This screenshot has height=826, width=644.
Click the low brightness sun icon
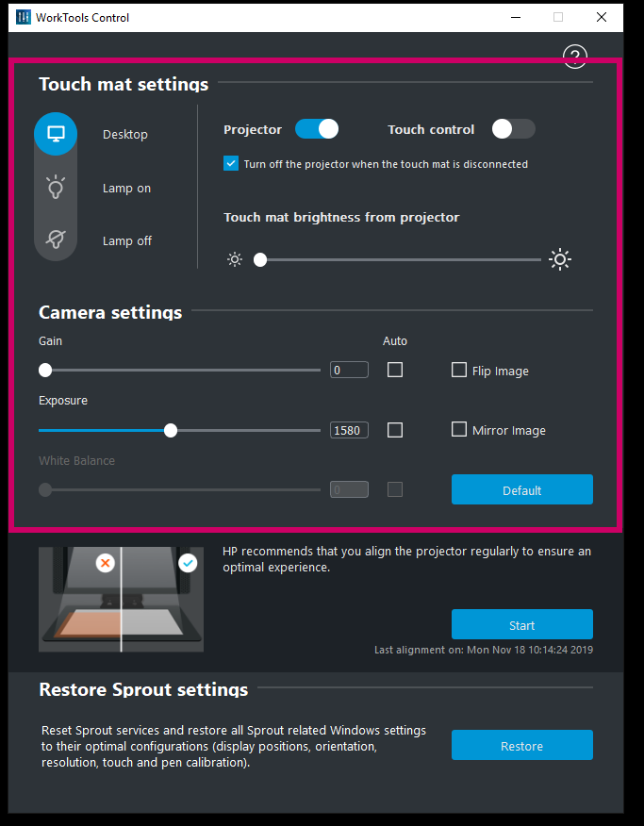coord(235,260)
